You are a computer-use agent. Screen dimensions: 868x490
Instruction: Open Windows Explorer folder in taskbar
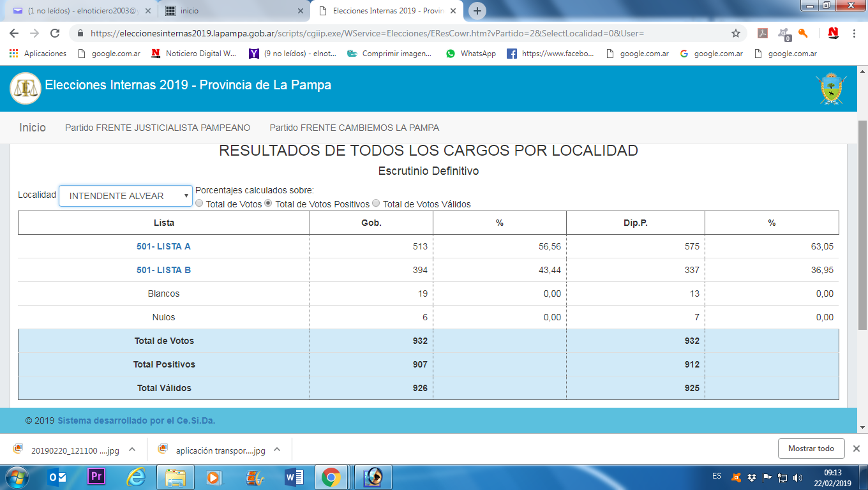tap(175, 477)
